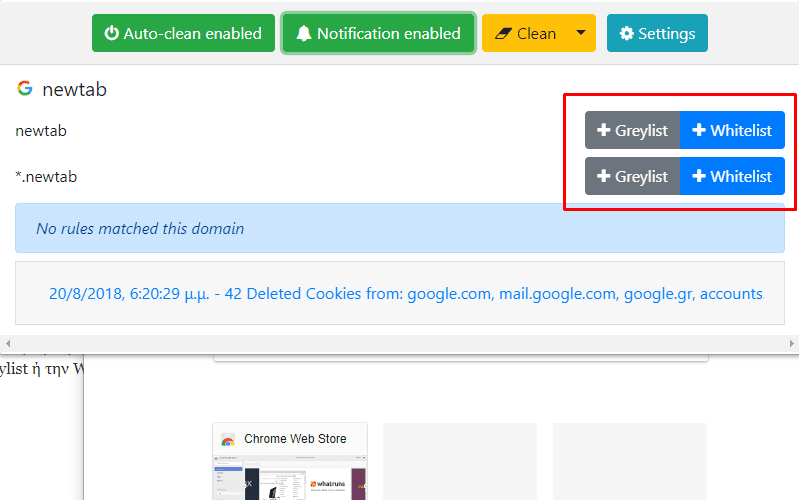Open Settings with gear icon
799x500 pixels.
click(657, 33)
